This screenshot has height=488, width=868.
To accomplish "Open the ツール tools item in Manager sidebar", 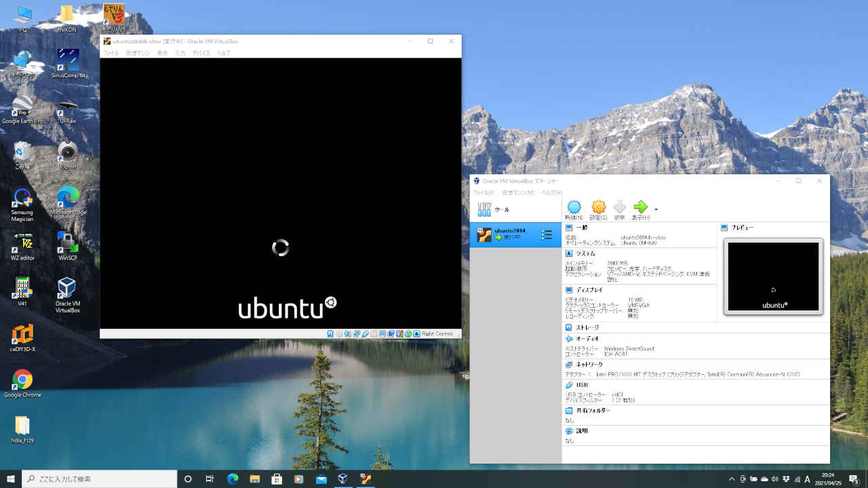I will point(494,210).
